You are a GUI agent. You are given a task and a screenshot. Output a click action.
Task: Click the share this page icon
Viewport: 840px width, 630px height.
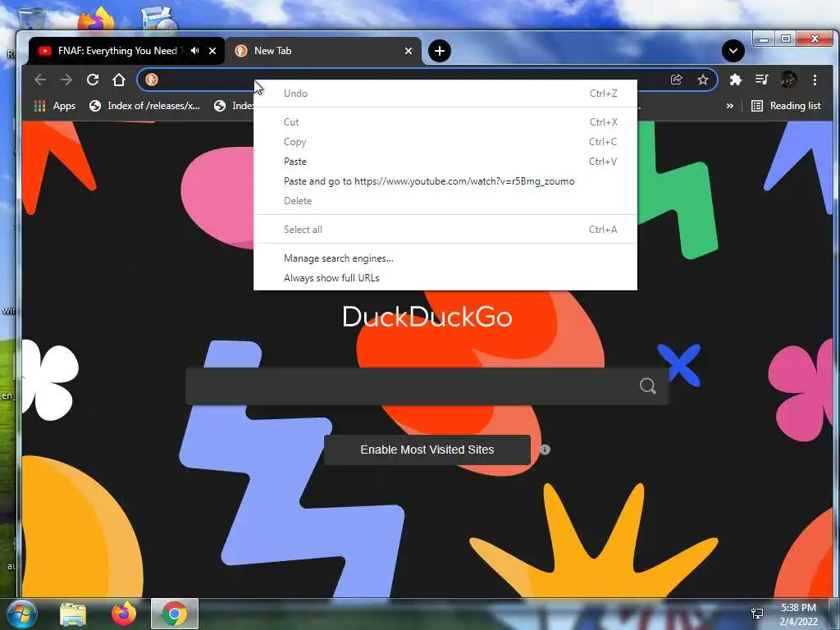(676, 80)
